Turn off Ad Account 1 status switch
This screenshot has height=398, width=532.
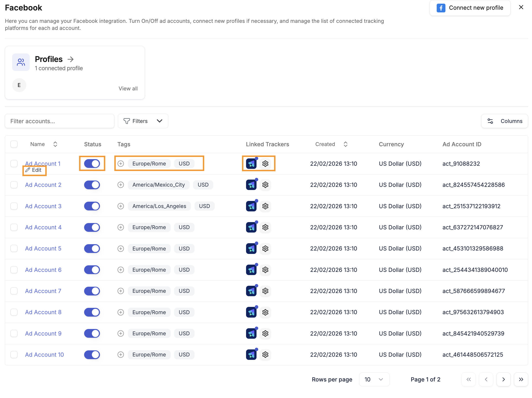click(x=92, y=164)
